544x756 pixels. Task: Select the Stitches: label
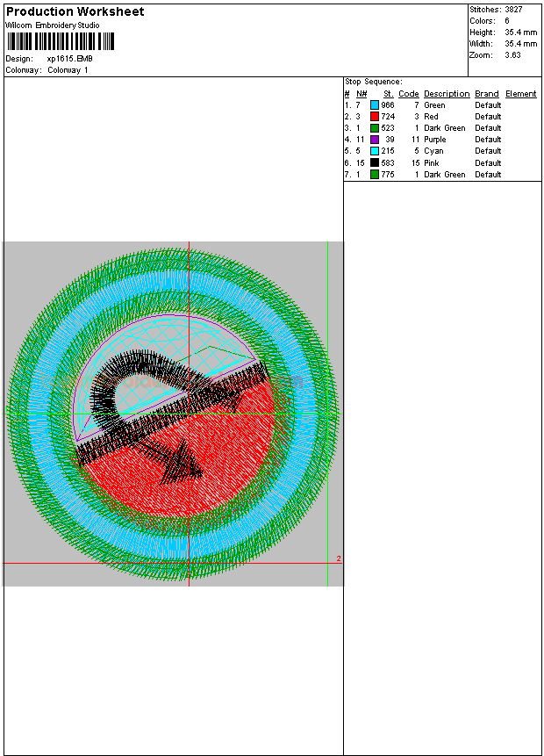[x=485, y=9]
